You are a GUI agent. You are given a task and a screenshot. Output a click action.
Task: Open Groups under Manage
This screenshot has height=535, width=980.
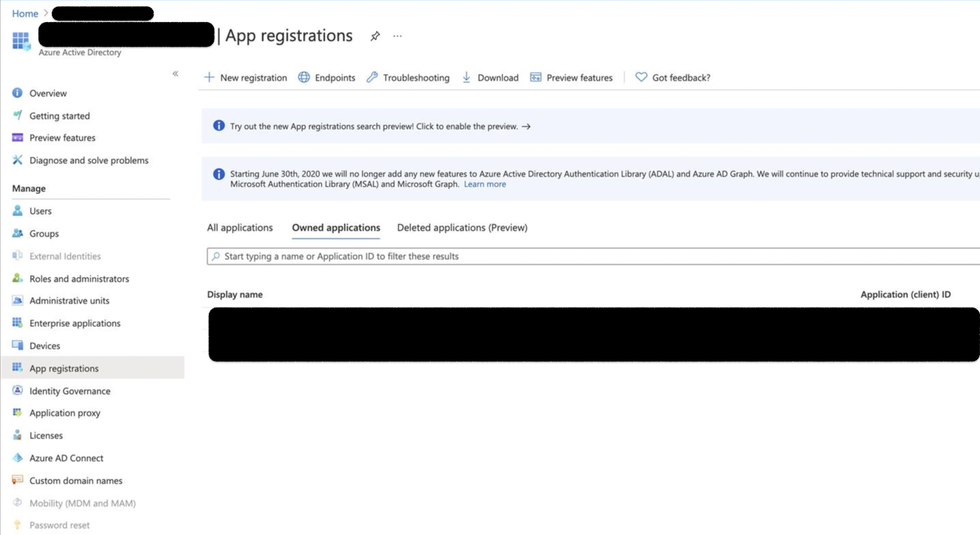pos(44,233)
